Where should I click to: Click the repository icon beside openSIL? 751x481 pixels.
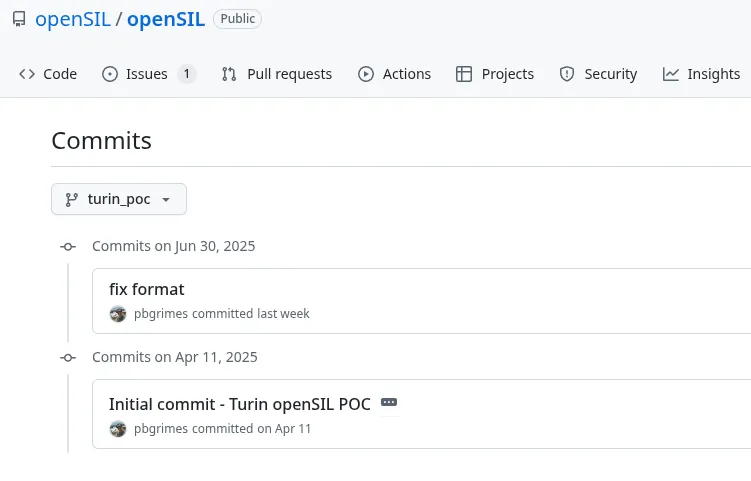(x=19, y=19)
